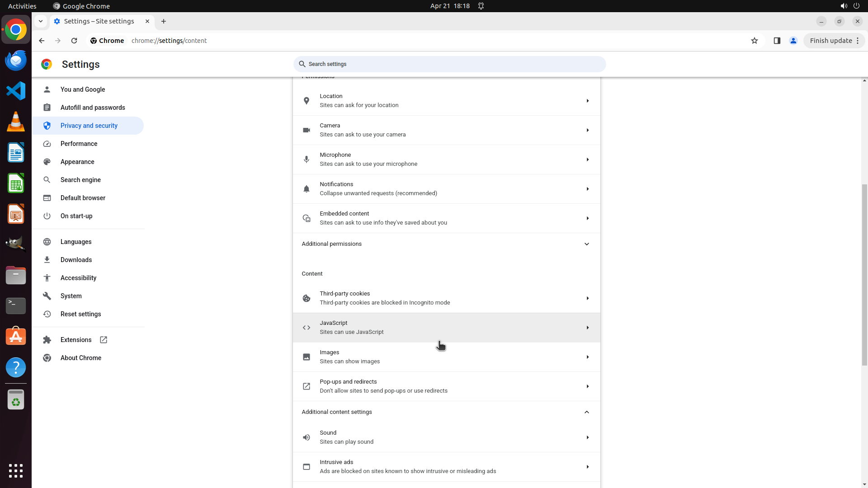The image size is (868, 488).
Task: Open the tab search dropdown arrow
Action: pyautogui.click(x=41, y=21)
